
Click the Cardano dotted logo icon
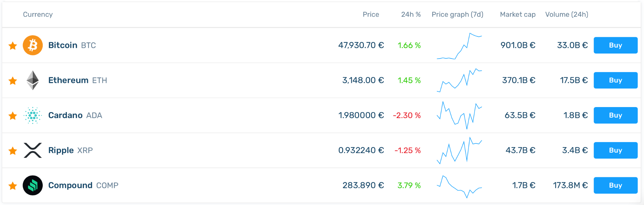pyautogui.click(x=33, y=115)
